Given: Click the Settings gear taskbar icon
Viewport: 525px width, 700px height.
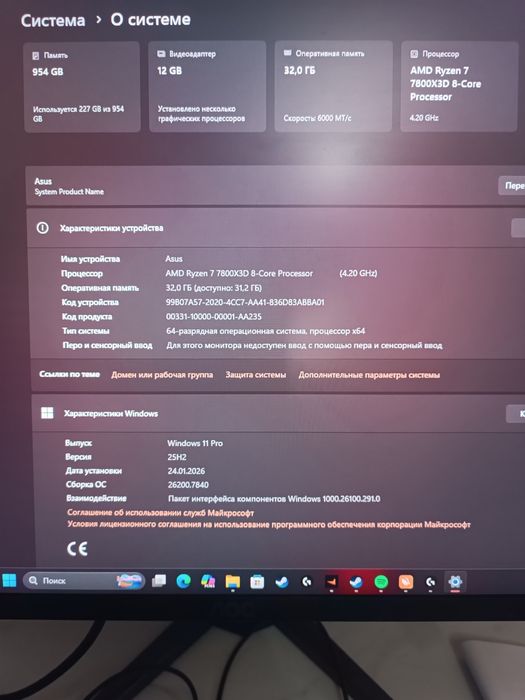Looking at the screenshot, I should click(455, 582).
